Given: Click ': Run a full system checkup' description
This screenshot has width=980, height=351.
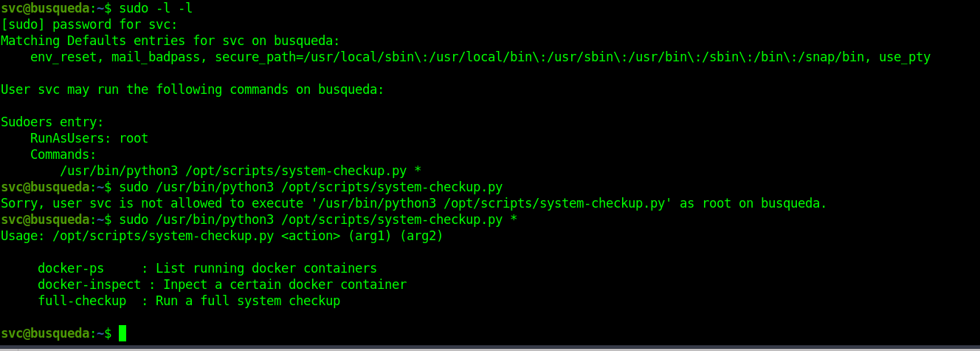Looking at the screenshot, I should pyautogui.click(x=241, y=301).
